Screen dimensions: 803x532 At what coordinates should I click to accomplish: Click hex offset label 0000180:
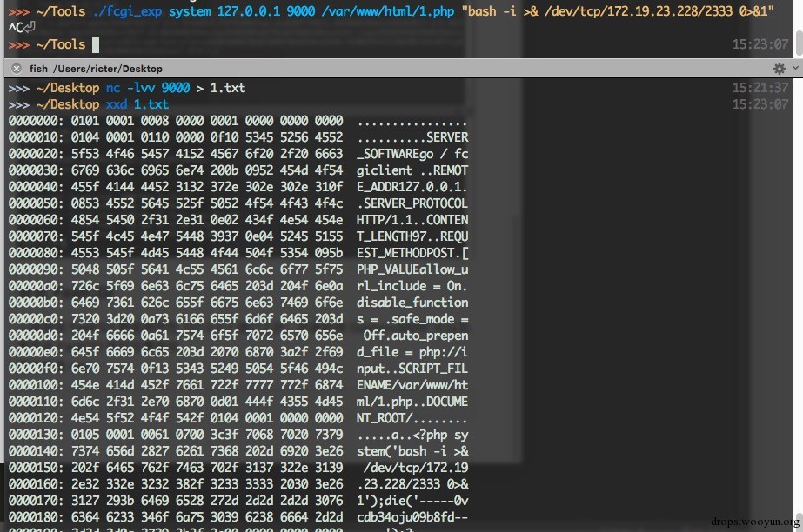pyautogui.click(x=36, y=517)
